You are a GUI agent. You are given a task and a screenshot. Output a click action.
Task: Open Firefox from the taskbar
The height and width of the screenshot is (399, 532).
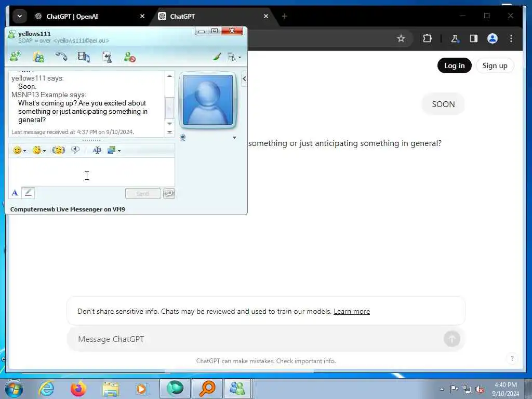click(78, 389)
